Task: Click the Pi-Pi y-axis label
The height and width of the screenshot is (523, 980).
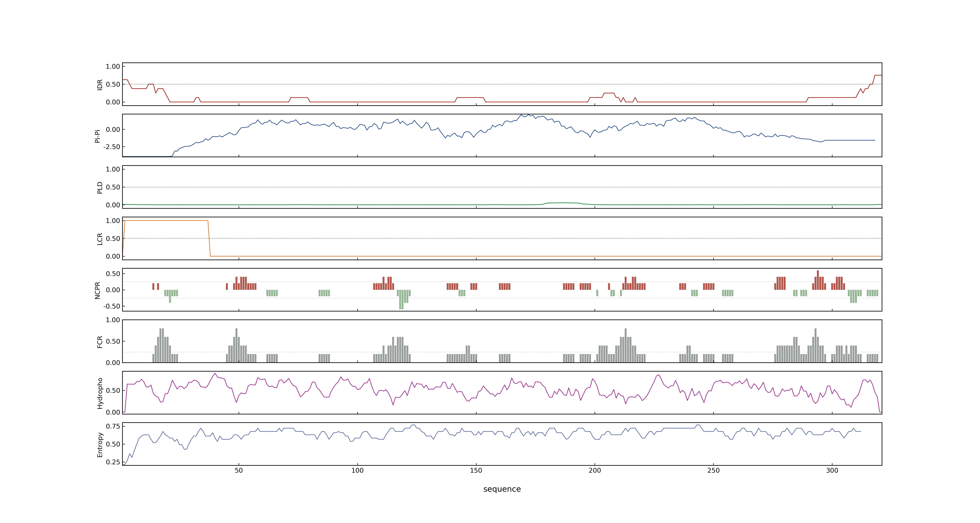Action: click(97, 136)
